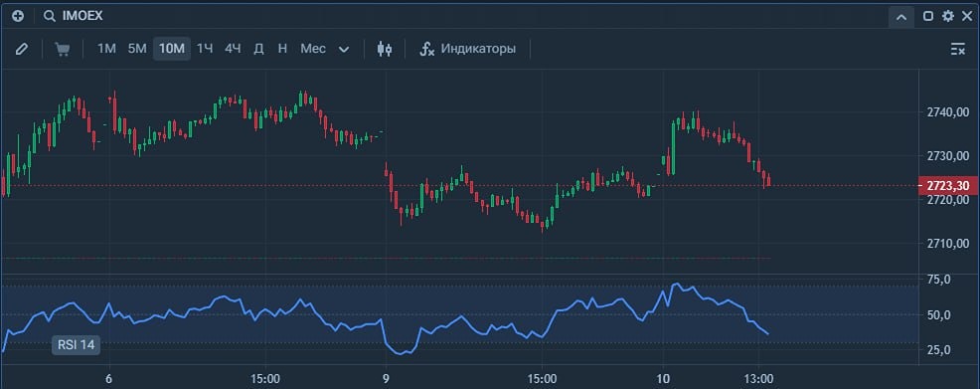The height and width of the screenshot is (389, 980).
Task: Switch to the 5М timeframe
Action: click(137, 49)
